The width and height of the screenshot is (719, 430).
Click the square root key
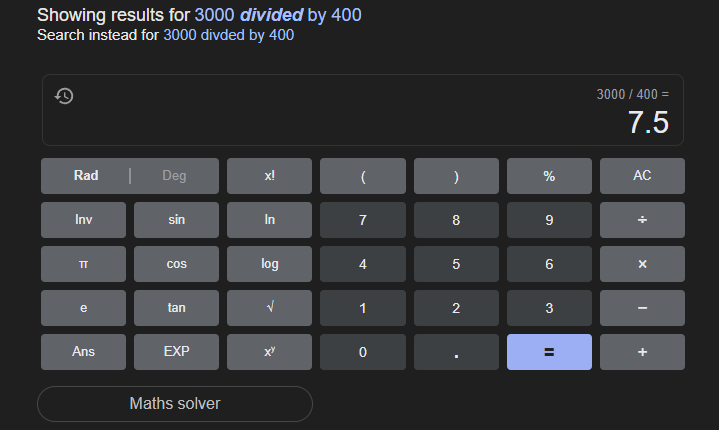click(269, 308)
